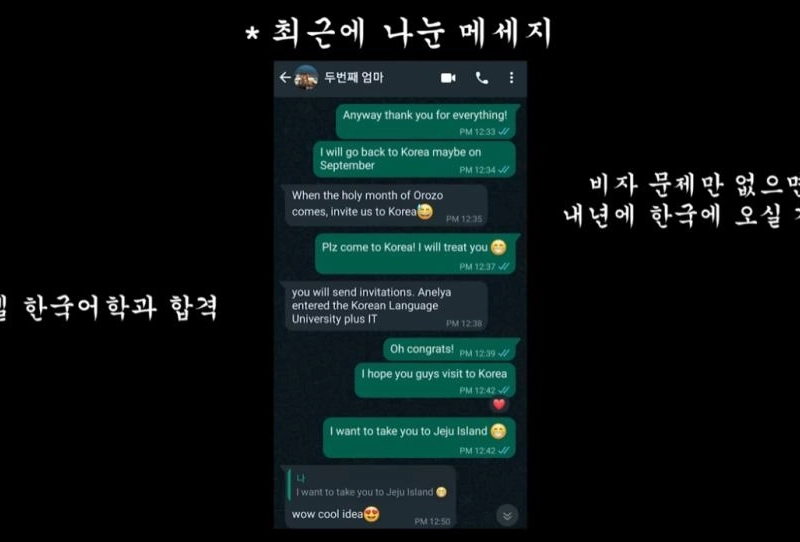Tap the red heart reaction

click(x=499, y=405)
